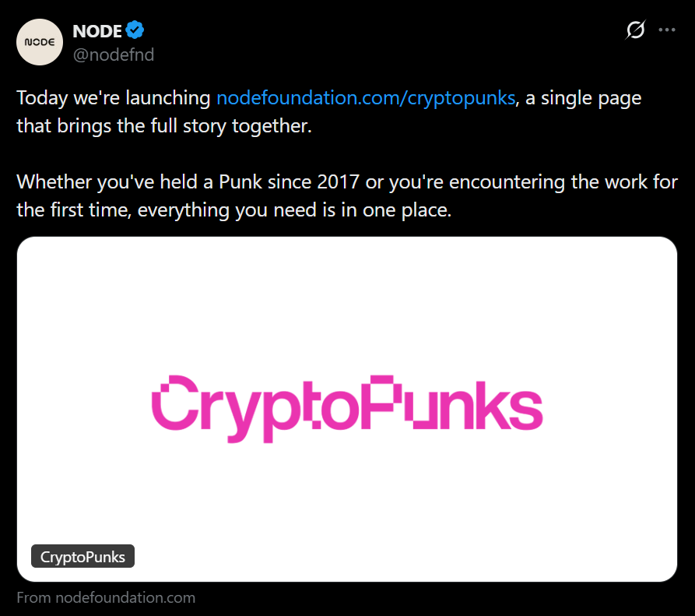
Task: Click the pixelated P in the CryptoPunks logo
Action: tap(394, 401)
